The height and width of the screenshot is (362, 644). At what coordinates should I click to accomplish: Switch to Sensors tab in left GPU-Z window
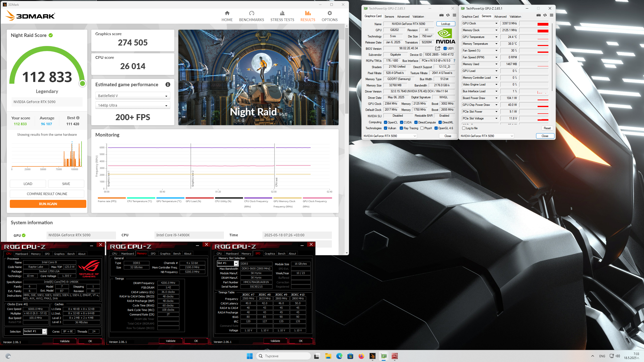(x=389, y=17)
